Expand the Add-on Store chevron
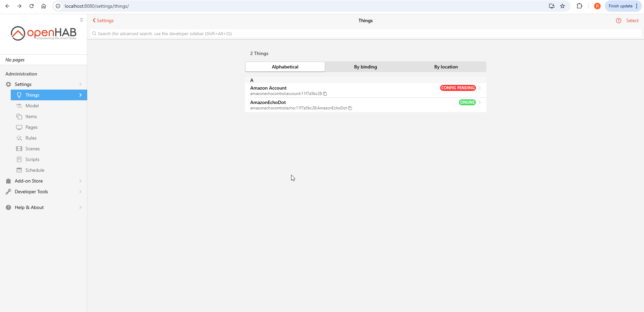 80,181
